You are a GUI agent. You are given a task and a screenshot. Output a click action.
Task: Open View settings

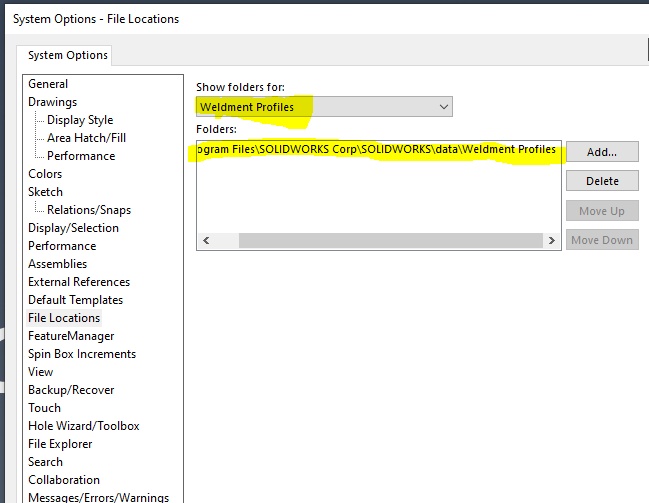(41, 372)
